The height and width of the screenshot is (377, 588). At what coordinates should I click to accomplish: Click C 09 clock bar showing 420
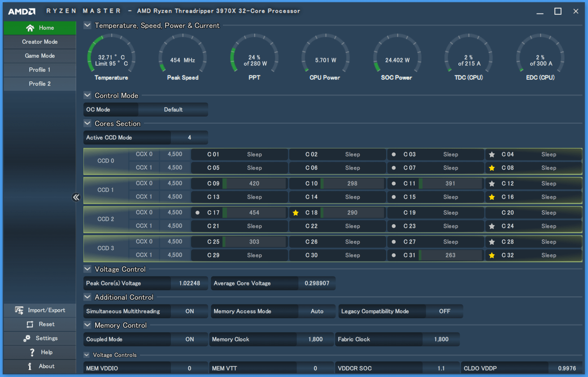[x=254, y=183]
